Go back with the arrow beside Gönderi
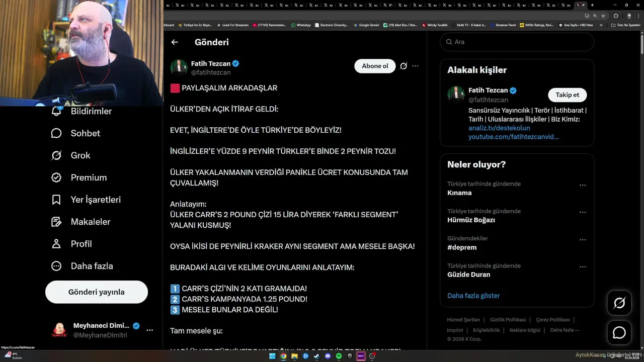Viewport: 644px width, 362px height. pos(175,42)
